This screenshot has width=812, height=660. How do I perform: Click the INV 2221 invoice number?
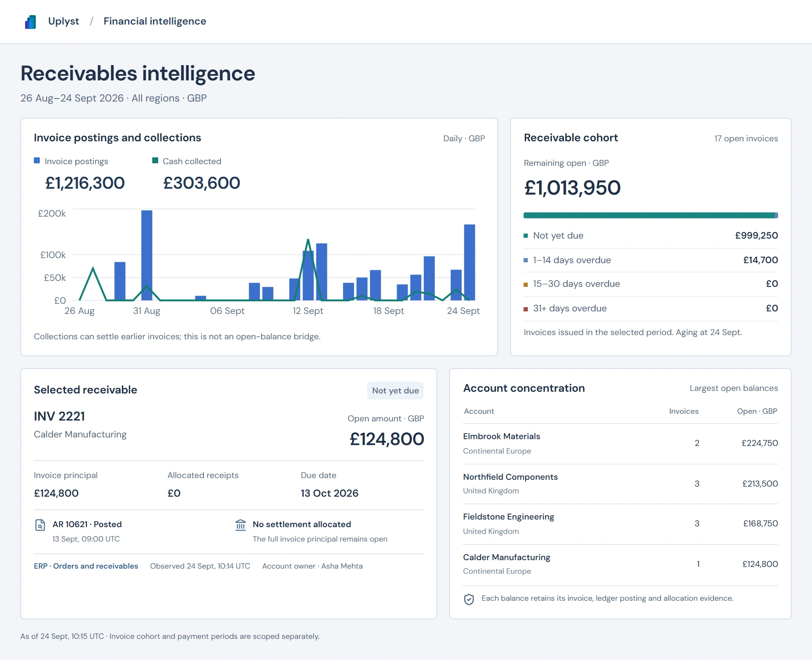point(59,416)
